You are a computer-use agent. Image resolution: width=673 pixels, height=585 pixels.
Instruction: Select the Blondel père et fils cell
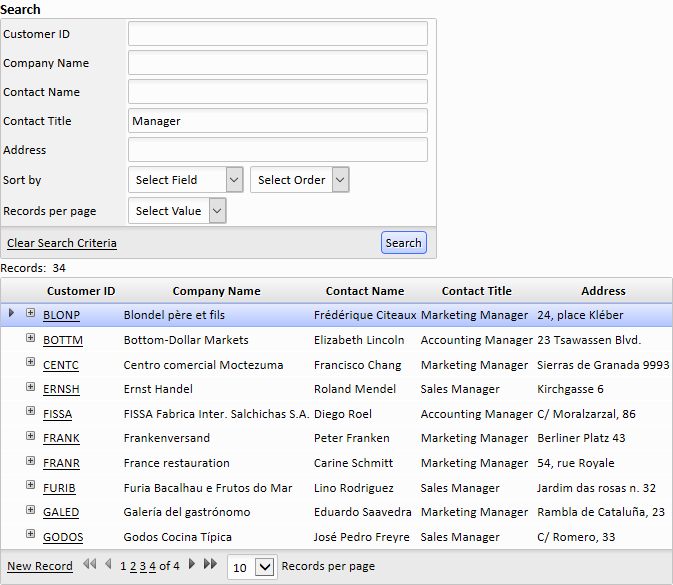click(174, 315)
